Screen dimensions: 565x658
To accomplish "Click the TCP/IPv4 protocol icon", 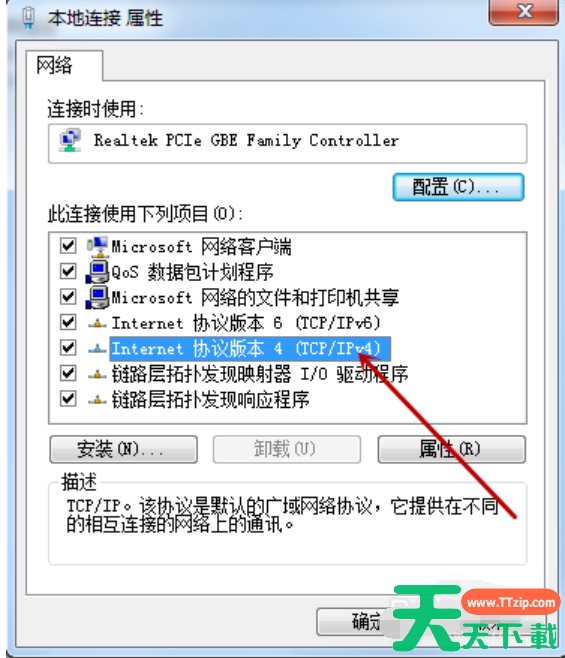I will (x=97, y=348).
